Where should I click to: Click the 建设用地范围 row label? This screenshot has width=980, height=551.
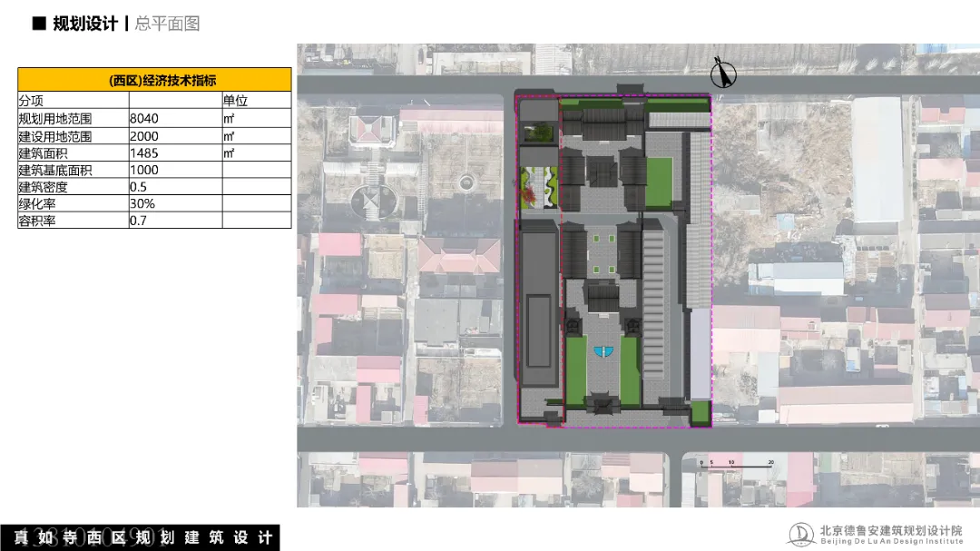(x=55, y=136)
